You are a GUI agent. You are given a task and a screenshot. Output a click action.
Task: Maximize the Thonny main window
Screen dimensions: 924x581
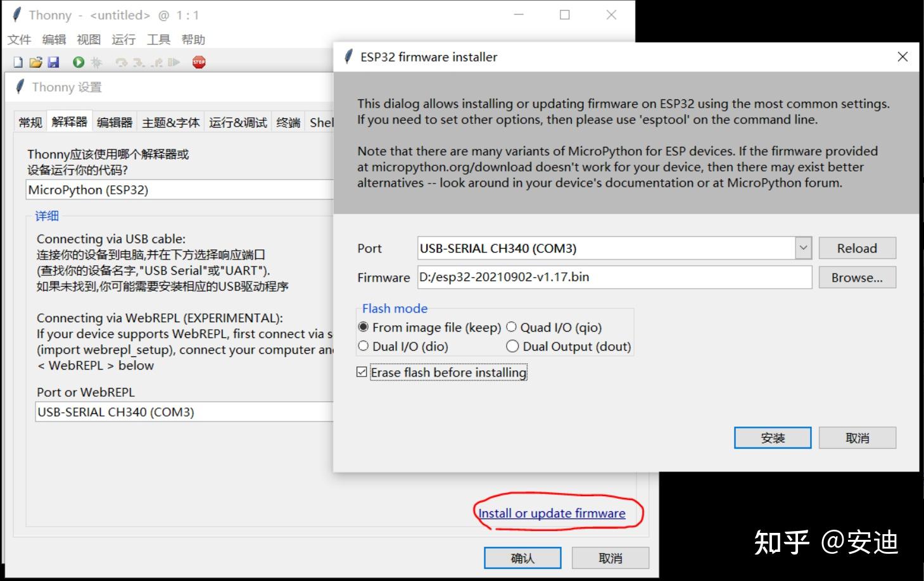565,15
